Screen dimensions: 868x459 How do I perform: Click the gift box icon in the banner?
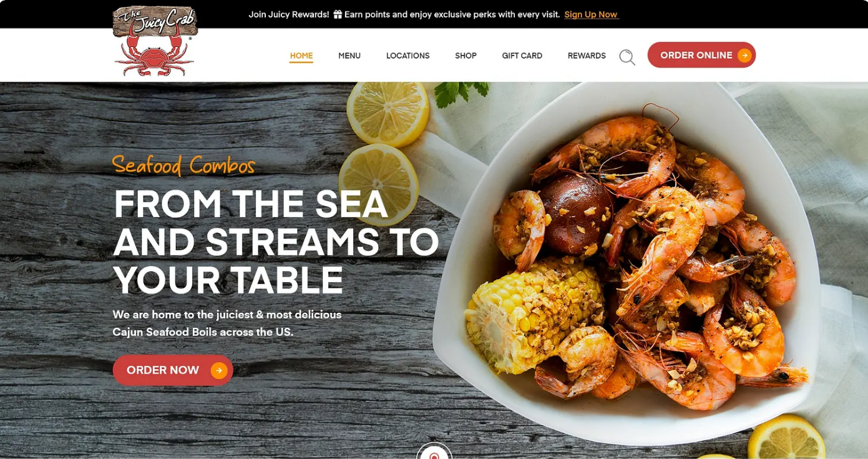click(x=338, y=14)
